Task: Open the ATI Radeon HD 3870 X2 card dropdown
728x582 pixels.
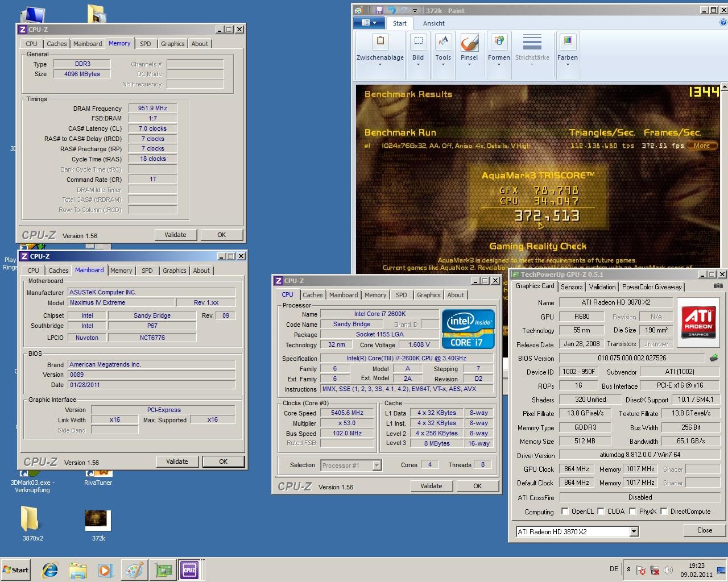Action: tap(634, 531)
